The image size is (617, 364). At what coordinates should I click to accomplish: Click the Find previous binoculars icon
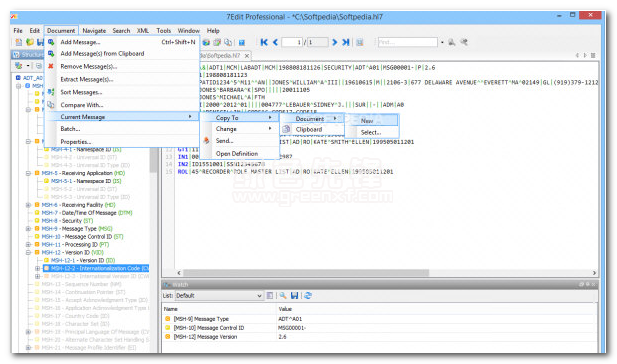point(464,42)
